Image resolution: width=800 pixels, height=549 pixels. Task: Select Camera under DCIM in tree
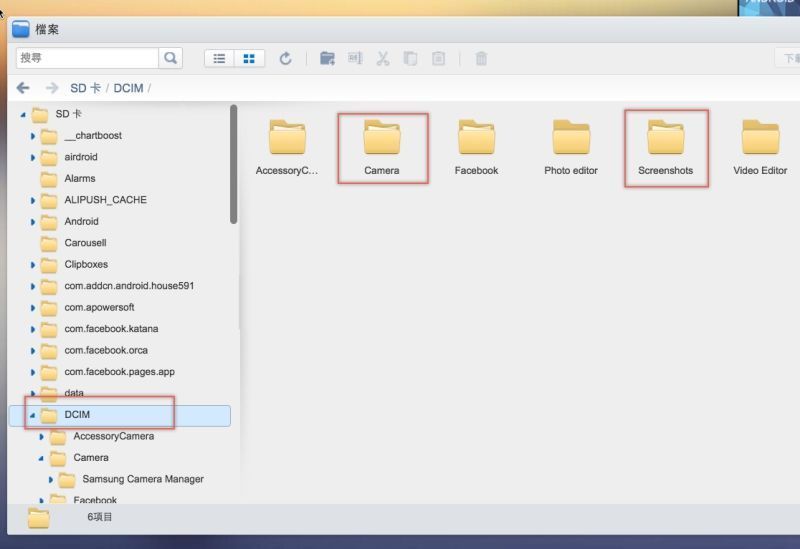[91, 458]
